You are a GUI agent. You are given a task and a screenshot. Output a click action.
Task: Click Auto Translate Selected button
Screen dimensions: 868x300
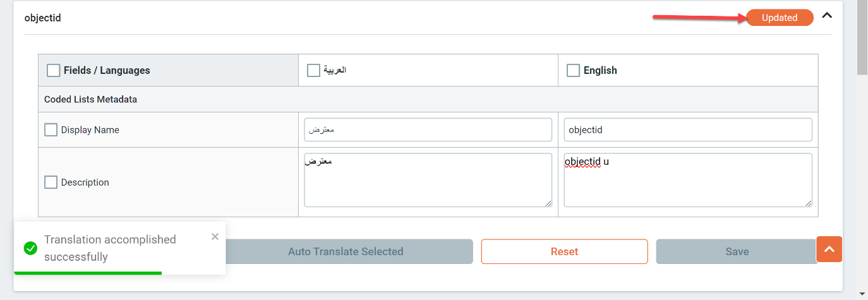click(346, 251)
